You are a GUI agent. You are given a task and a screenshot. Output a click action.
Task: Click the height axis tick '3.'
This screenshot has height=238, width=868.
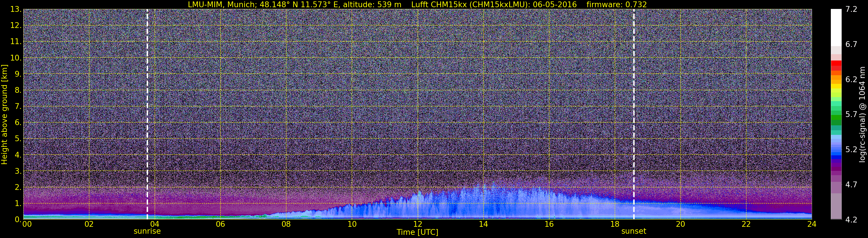pyautogui.click(x=18, y=171)
